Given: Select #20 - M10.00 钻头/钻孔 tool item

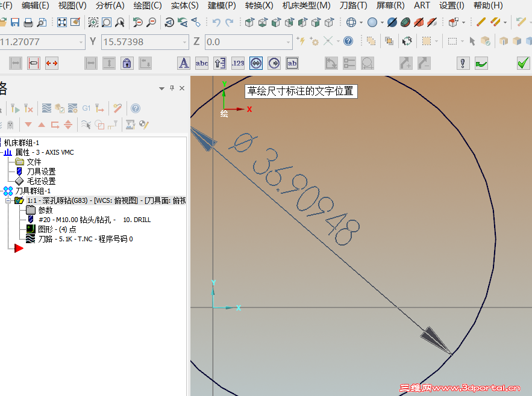Looking at the screenshot, I should pyautogui.click(x=95, y=220).
